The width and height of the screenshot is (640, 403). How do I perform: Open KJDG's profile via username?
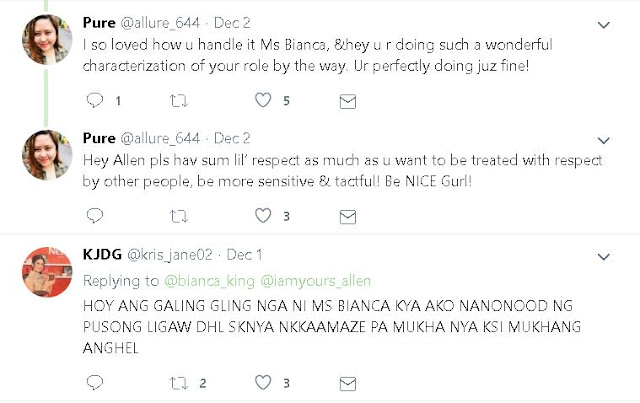[164, 254]
